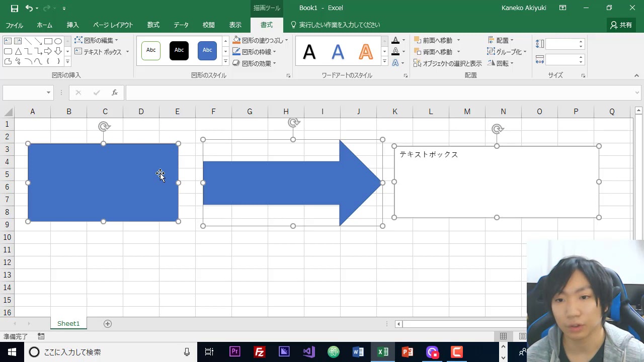Screen dimensions: 644x362
Task: Switch to Normal view icon in status bar
Action: click(503, 336)
